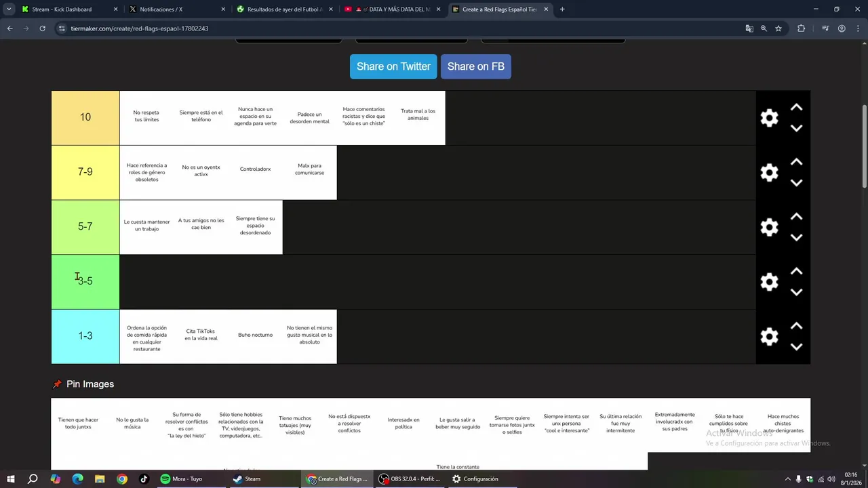Screen dimensions: 868x488
Task: Open zoom magnifier in address bar
Action: [764, 28]
